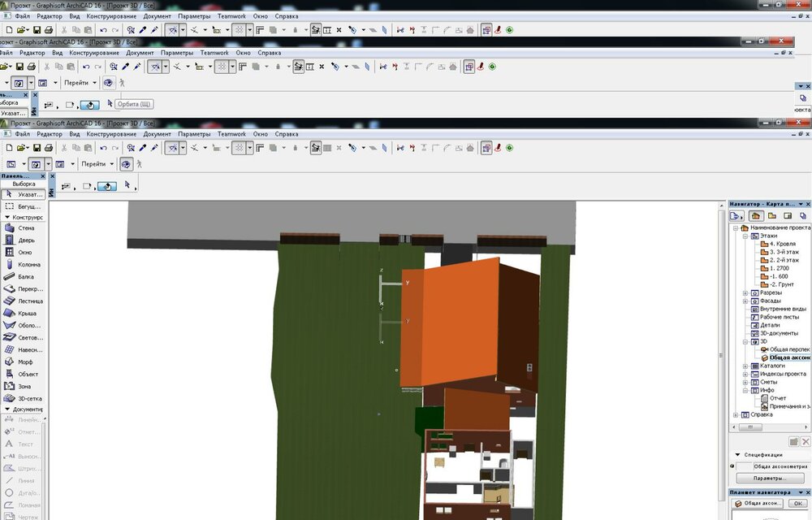This screenshot has height=520, width=812.
Task: Collapse the Документир section of the toolbox
Action: 7,409
